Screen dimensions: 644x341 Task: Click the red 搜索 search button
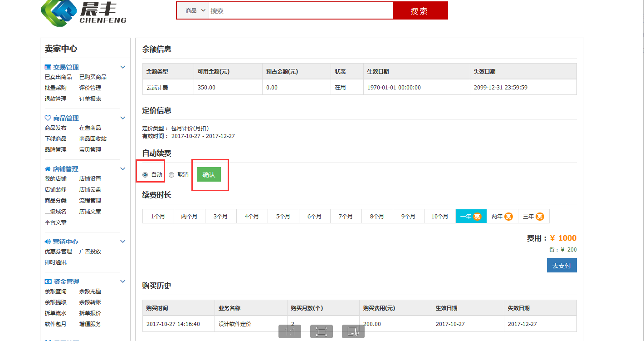pos(420,10)
